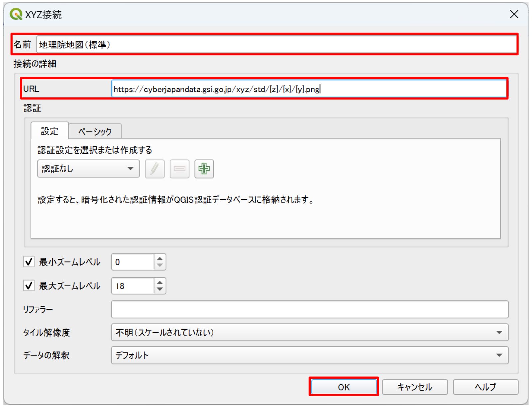
Task: Click the QGIS logo in title bar
Action: coord(16,14)
